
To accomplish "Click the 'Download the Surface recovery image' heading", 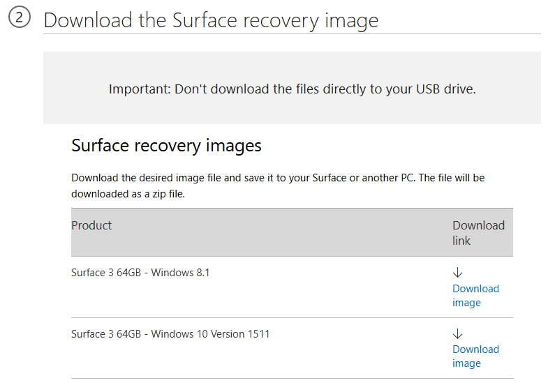I will pyautogui.click(x=211, y=20).
